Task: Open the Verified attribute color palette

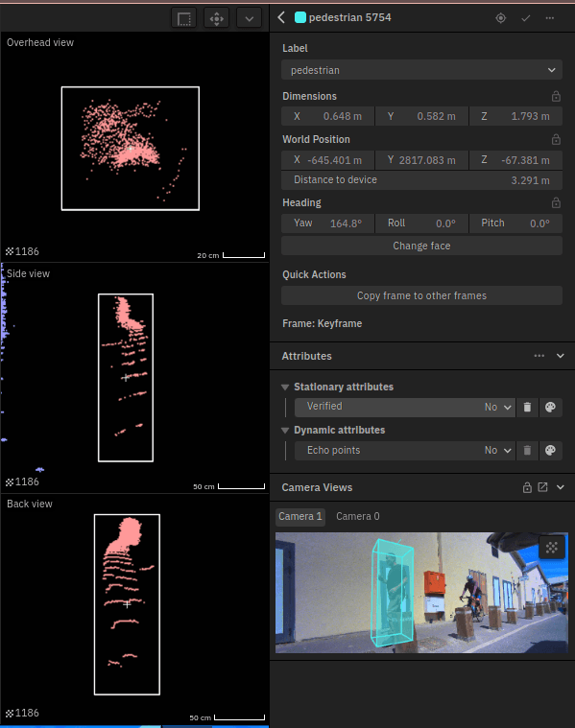Action: (550, 408)
